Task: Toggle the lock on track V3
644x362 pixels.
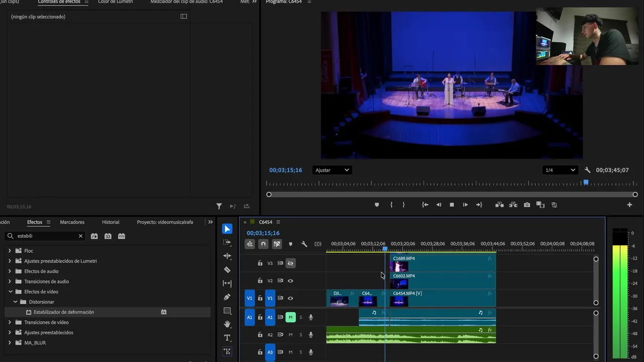Action: point(260,263)
